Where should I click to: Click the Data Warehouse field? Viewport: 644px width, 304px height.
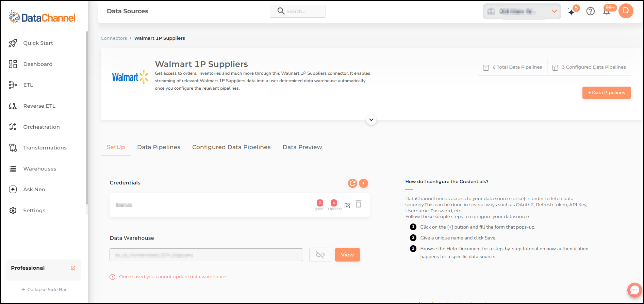pyautogui.click(x=206, y=255)
